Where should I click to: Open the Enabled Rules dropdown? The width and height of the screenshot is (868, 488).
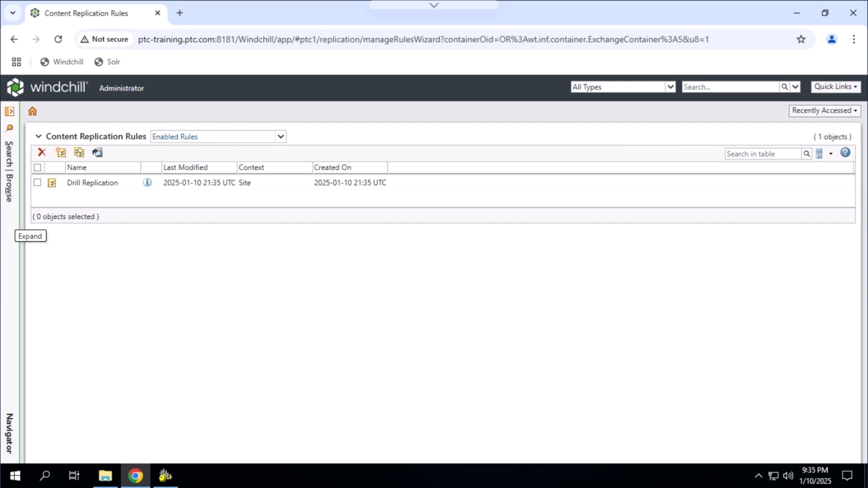click(280, 136)
